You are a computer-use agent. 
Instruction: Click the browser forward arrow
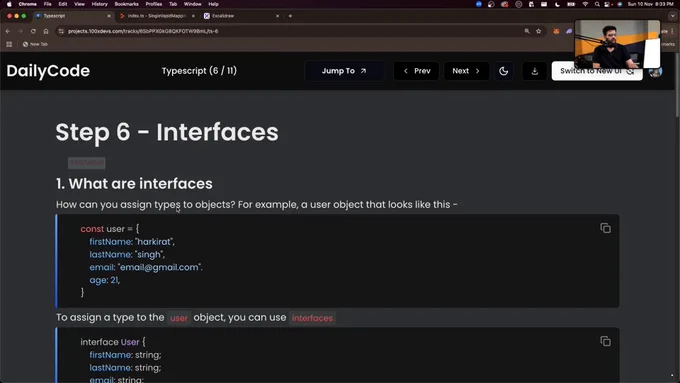20,31
